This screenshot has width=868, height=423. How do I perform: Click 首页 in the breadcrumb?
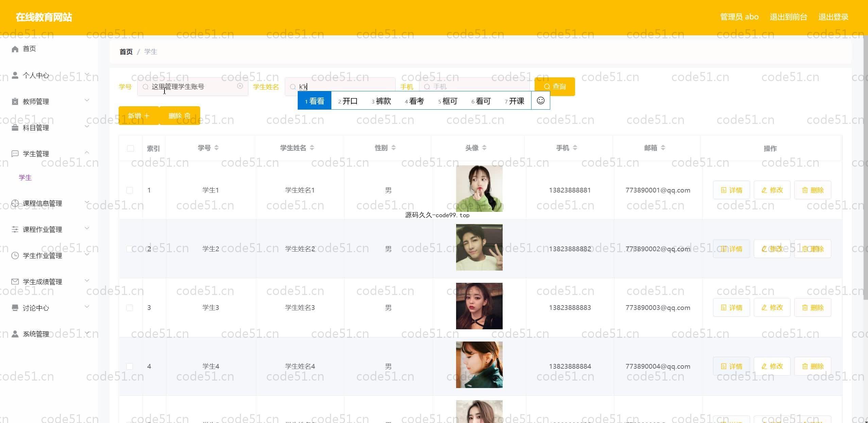tap(126, 52)
